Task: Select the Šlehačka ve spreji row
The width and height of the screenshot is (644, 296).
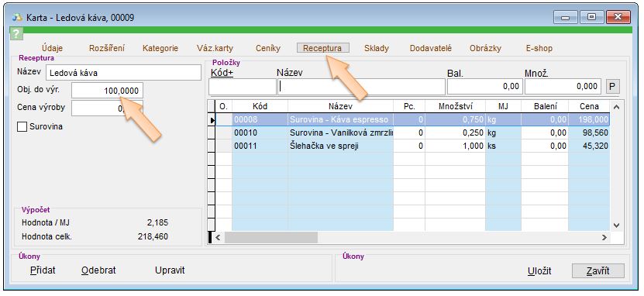Action: tap(412, 146)
